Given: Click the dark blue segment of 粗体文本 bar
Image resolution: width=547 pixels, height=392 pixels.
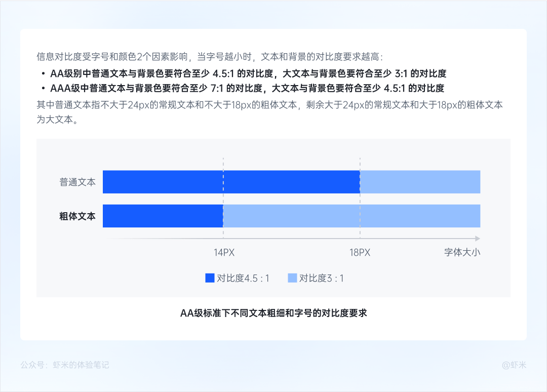Looking at the screenshot, I should pos(163,216).
